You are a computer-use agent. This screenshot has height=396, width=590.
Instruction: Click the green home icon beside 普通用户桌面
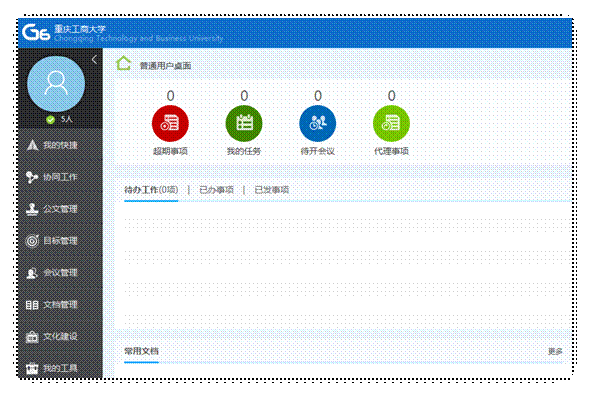click(x=123, y=63)
